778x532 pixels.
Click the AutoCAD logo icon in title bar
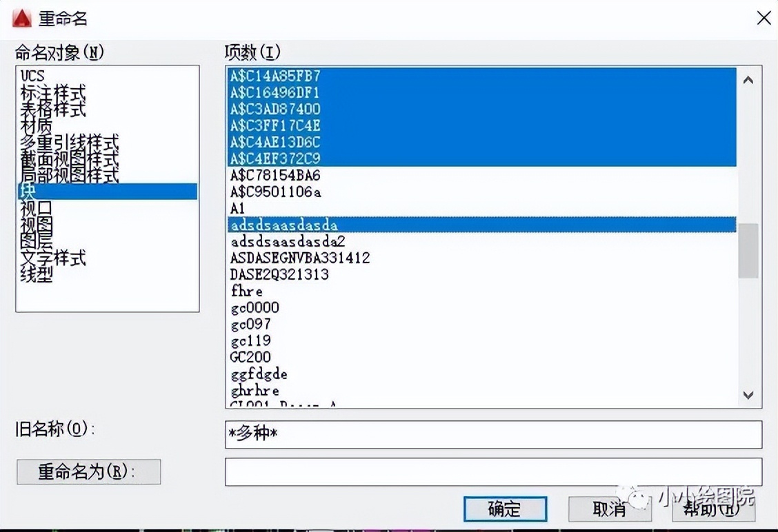pos(21,19)
